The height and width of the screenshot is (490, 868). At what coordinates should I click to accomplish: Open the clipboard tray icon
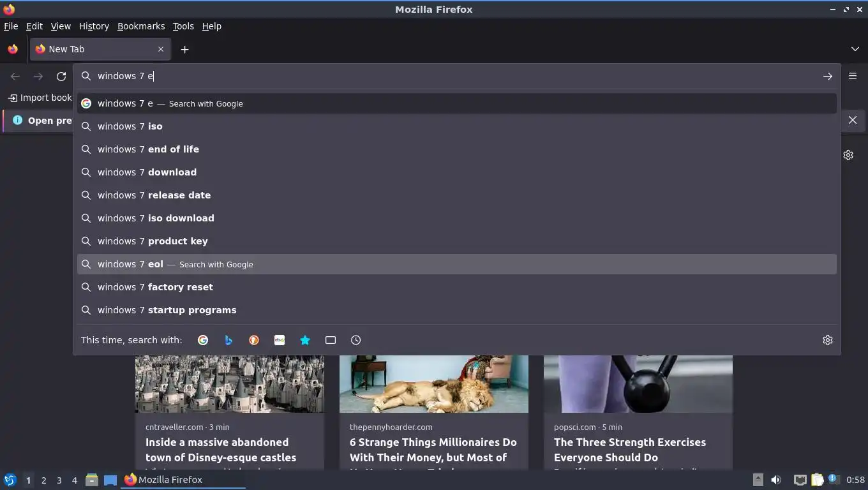click(x=817, y=480)
